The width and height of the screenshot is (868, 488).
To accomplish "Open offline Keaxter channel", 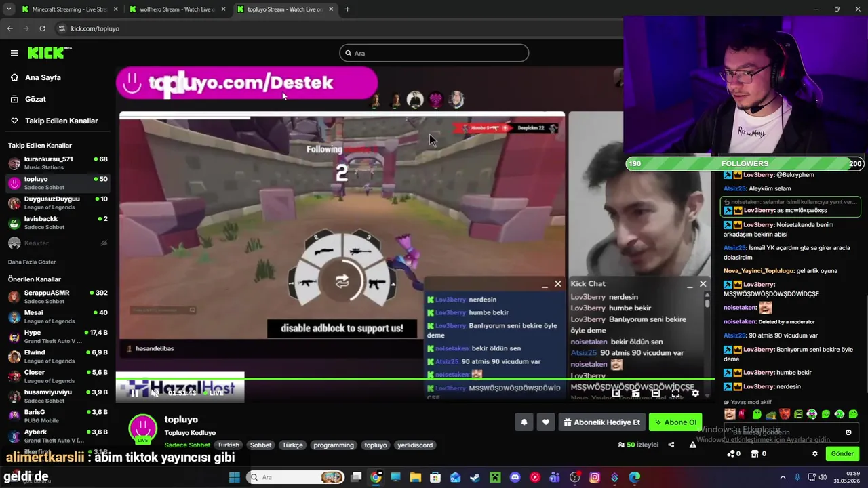I will coord(58,243).
